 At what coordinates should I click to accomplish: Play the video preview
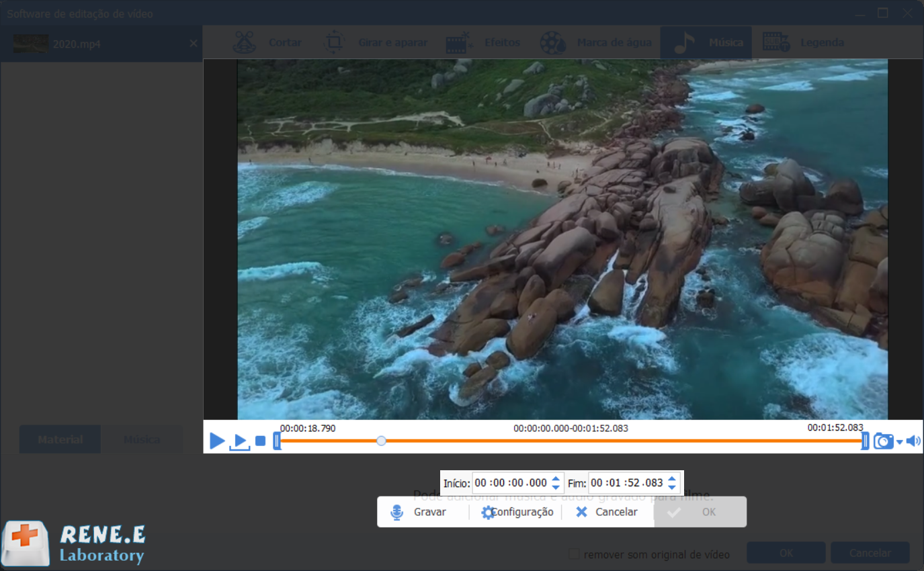(217, 441)
